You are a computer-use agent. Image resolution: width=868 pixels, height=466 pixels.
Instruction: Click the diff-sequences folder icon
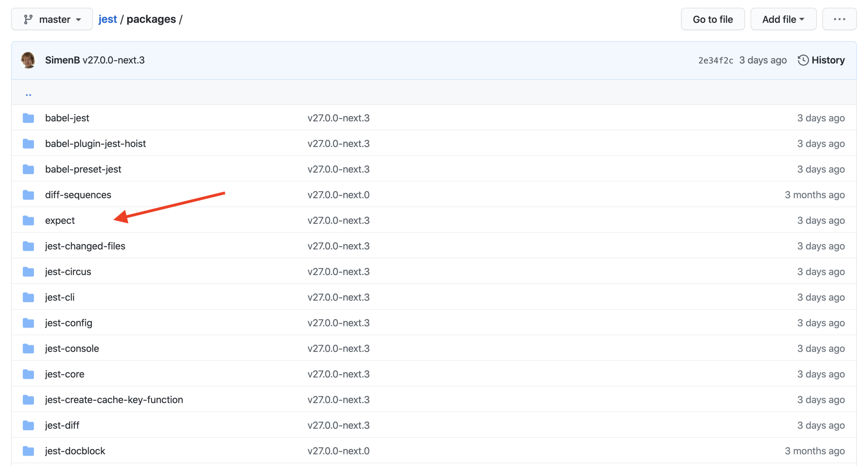click(x=28, y=195)
